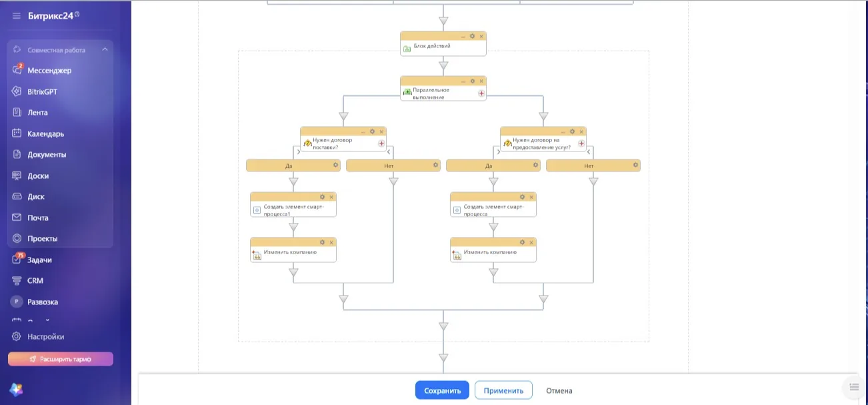Open Документы from the sidebar
The width and height of the screenshot is (868, 405).
47,155
